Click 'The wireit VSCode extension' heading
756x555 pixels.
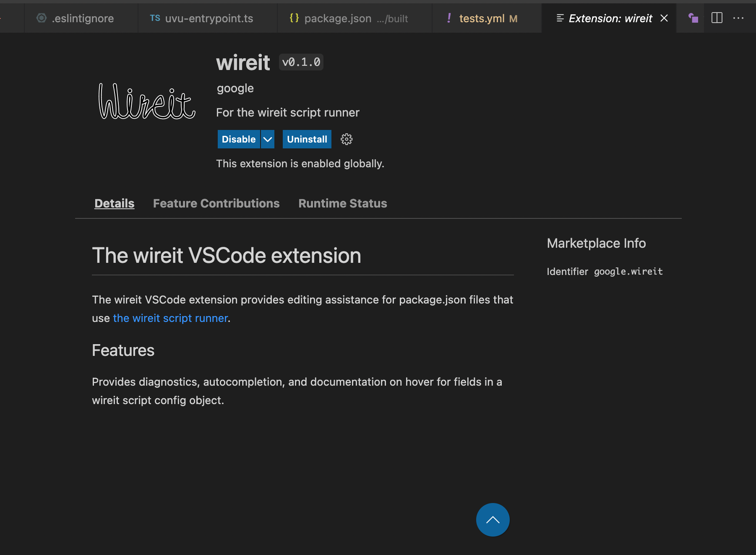[x=227, y=256]
